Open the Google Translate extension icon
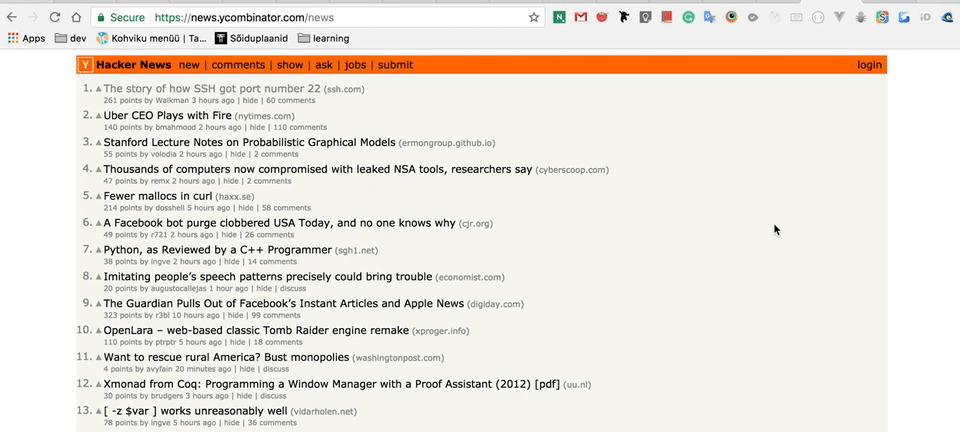The image size is (960, 432). click(x=710, y=18)
